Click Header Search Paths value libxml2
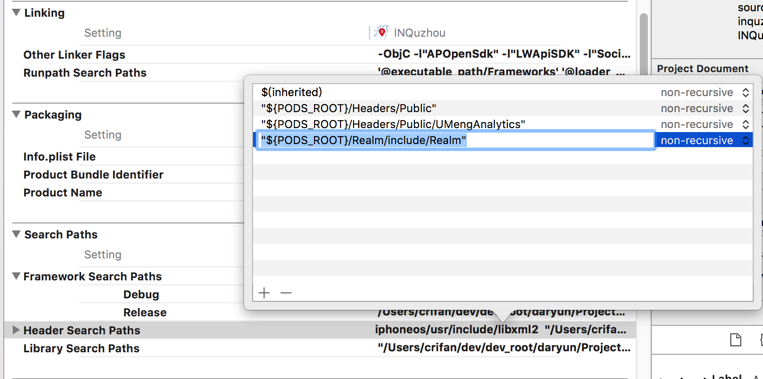763x379 pixels. click(501, 330)
